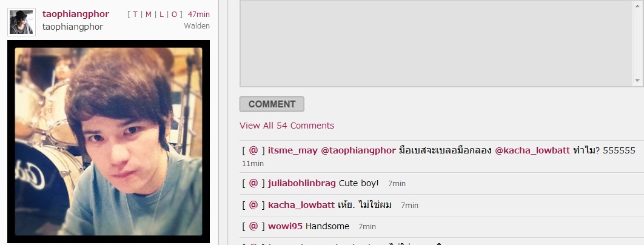644x245 pixels.
Task: Open the large photo of the boy
Action: 109,141
